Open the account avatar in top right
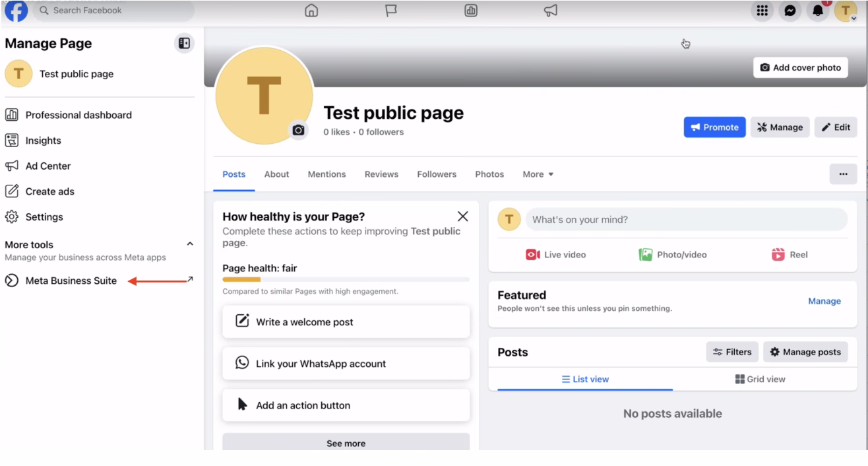The height and width of the screenshot is (466, 868). [846, 11]
